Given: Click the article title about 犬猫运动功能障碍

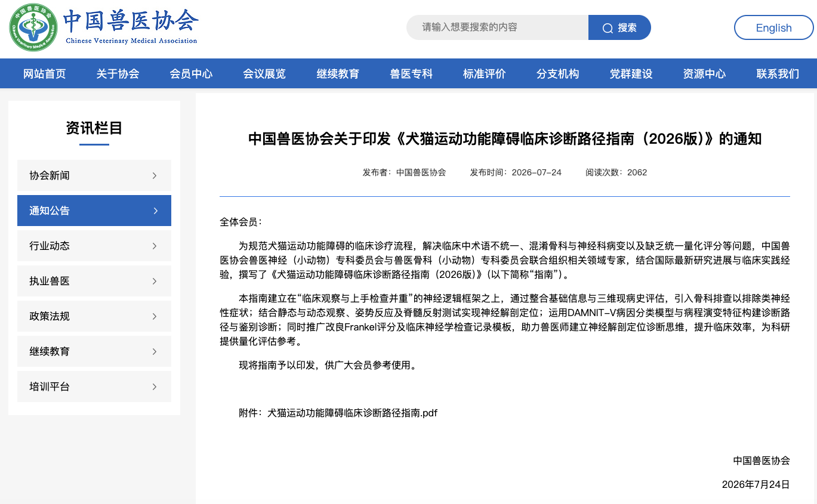Looking at the screenshot, I should pos(505,139).
